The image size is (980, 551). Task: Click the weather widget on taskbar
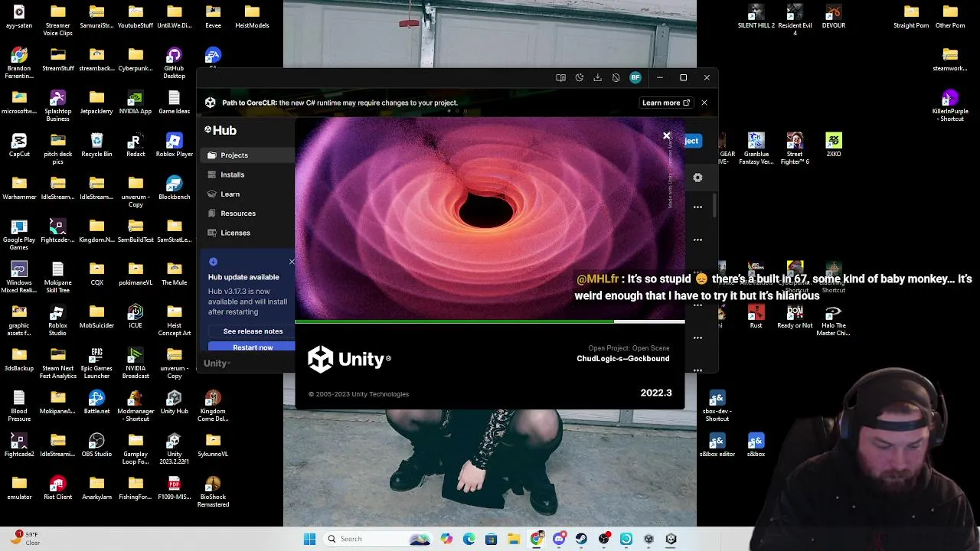tap(24, 539)
